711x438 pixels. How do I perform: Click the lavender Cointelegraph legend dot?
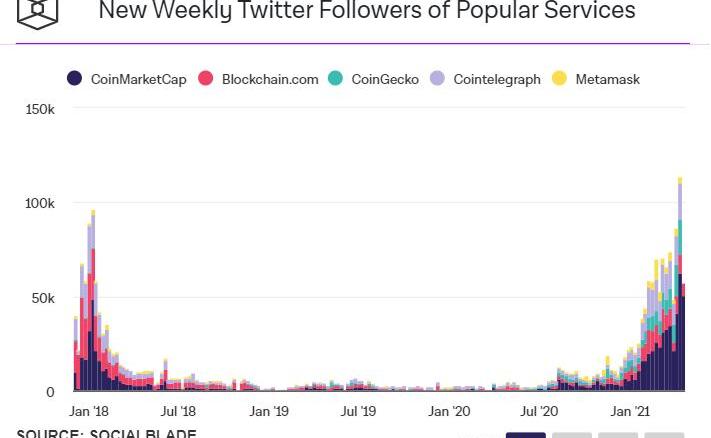pyautogui.click(x=438, y=79)
